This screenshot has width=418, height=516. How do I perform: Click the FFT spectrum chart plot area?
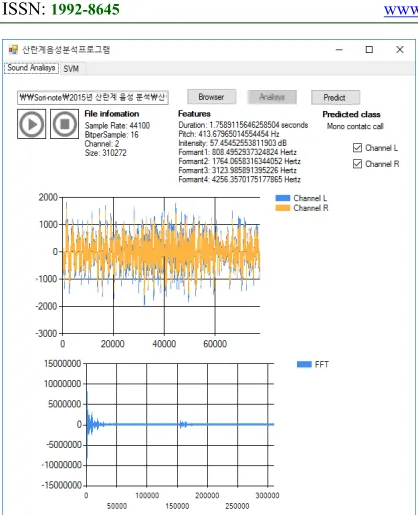tap(180, 425)
